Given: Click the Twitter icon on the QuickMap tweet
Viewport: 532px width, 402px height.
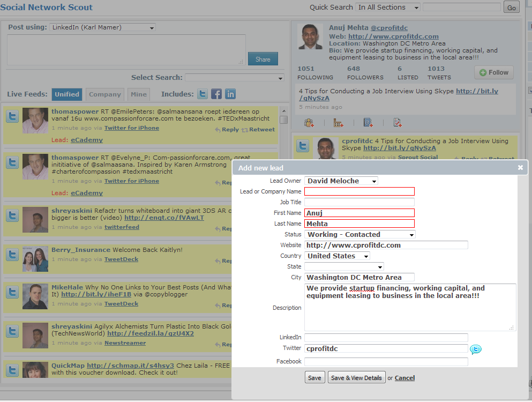Looking at the screenshot, I should 12,370.
